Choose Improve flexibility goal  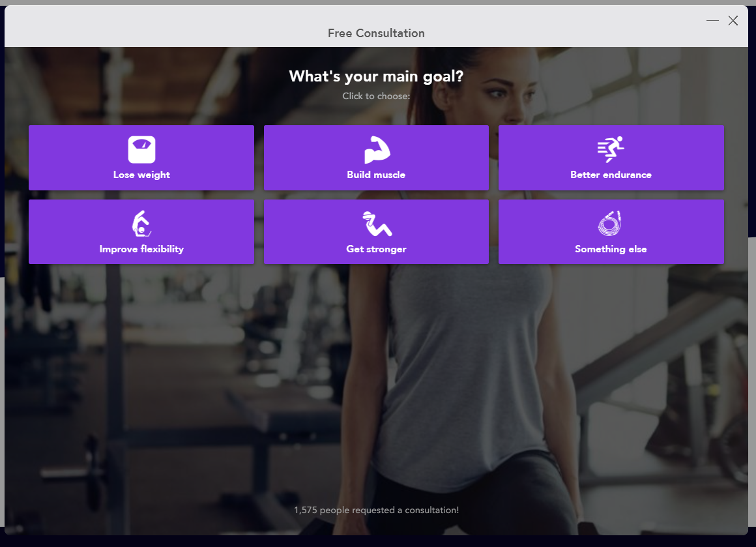(x=141, y=231)
